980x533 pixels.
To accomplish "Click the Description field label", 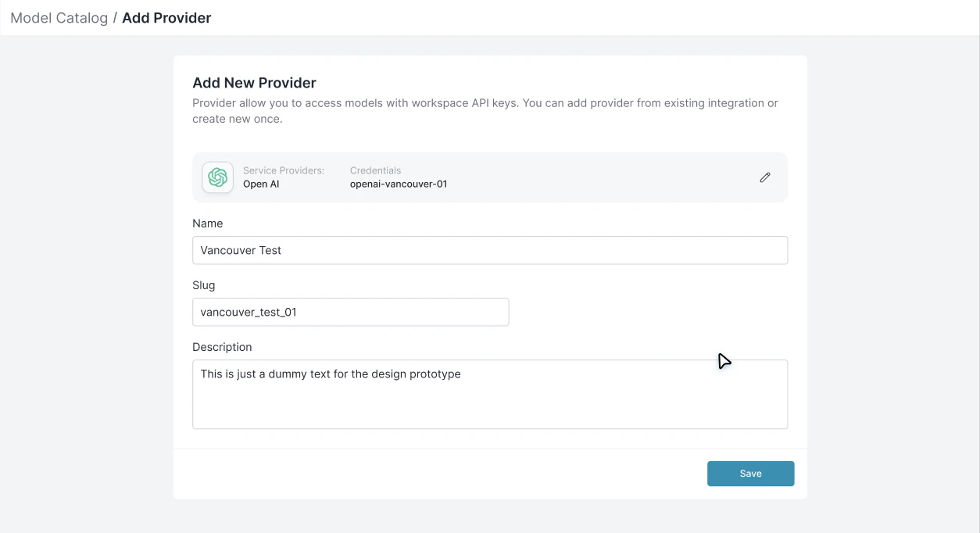I will coord(222,347).
